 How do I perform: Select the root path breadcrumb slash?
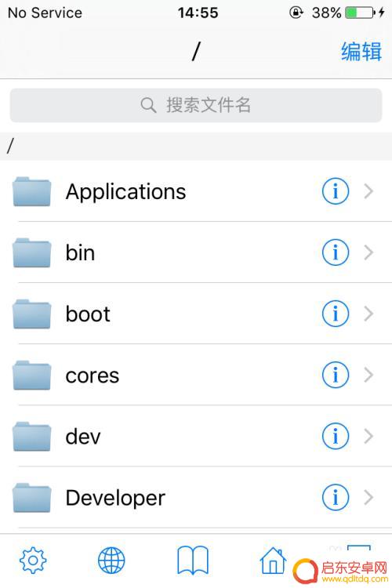(x=10, y=146)
